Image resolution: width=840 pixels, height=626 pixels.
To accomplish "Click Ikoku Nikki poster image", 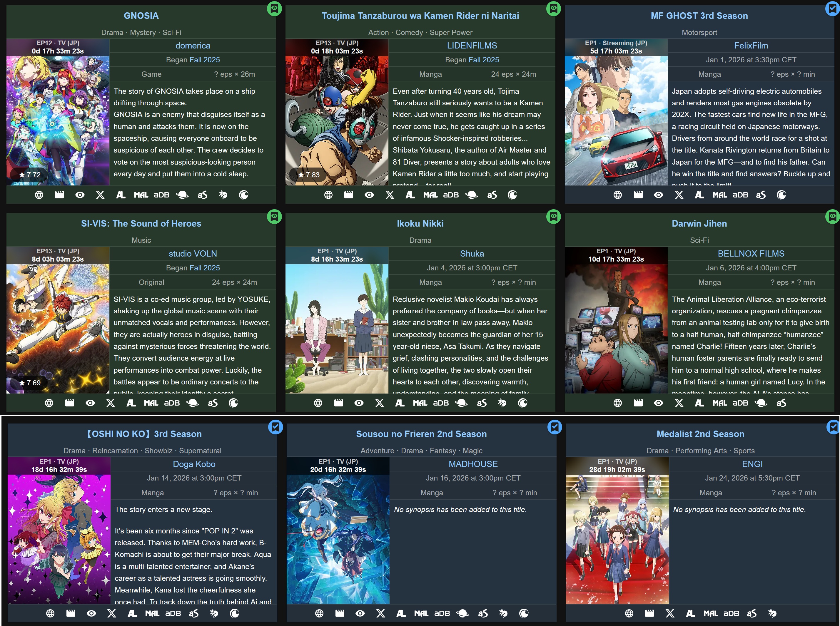I will click(337, 328).
